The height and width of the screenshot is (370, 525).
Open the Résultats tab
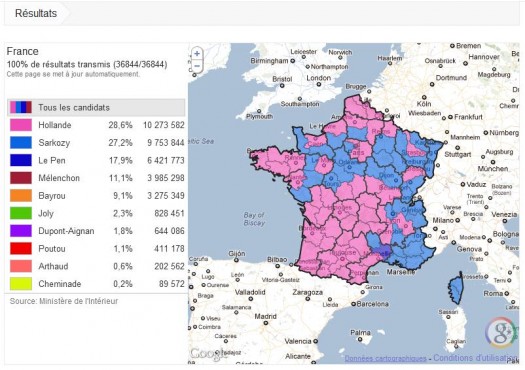(36, 13)
